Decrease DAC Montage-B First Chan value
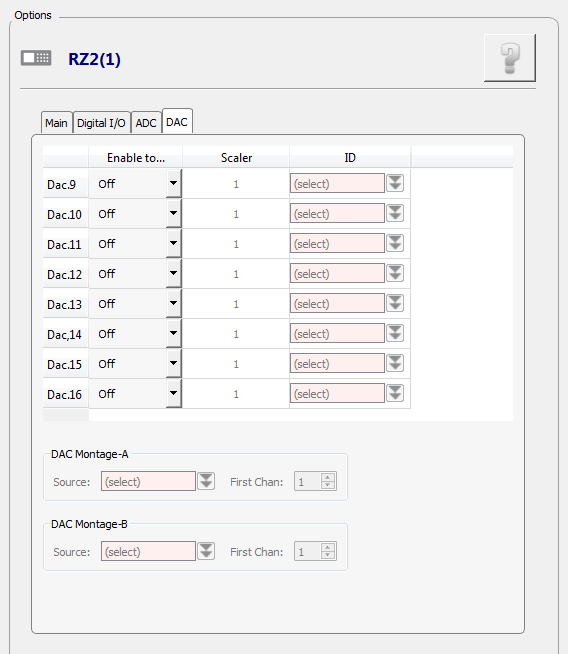This screenshot has width=568, height=654. 328,555
